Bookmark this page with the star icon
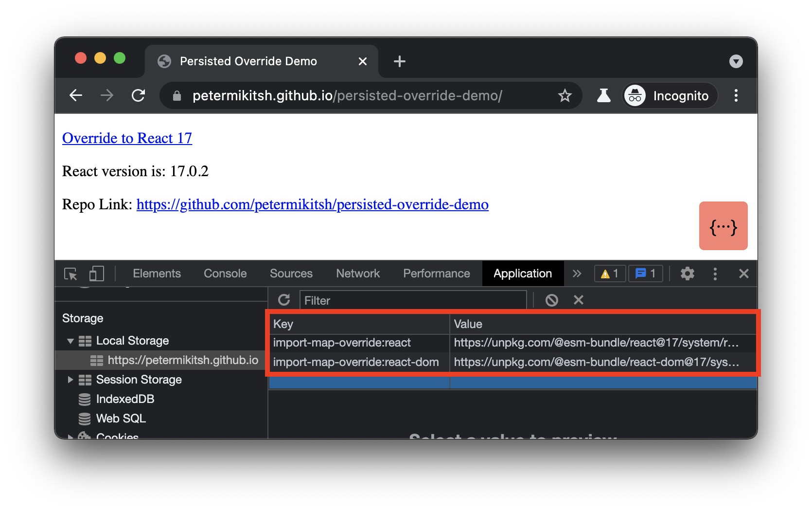 click(x=565, y=95)
